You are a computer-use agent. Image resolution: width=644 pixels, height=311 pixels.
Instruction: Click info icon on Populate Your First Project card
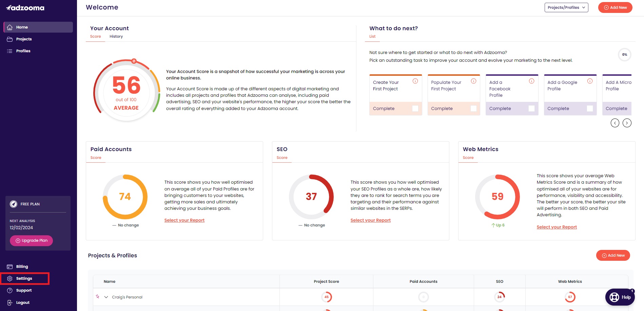tap(473, 81)
